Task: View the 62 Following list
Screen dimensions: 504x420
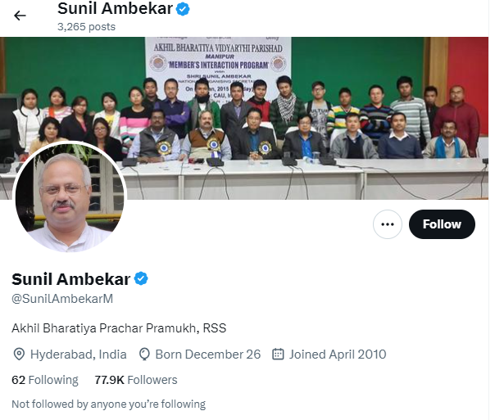Action: (45, 380)
